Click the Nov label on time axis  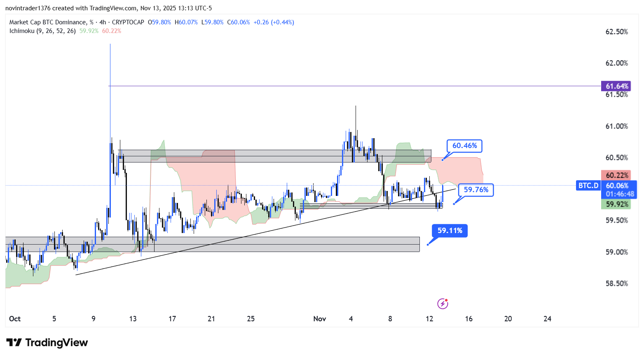319,319
